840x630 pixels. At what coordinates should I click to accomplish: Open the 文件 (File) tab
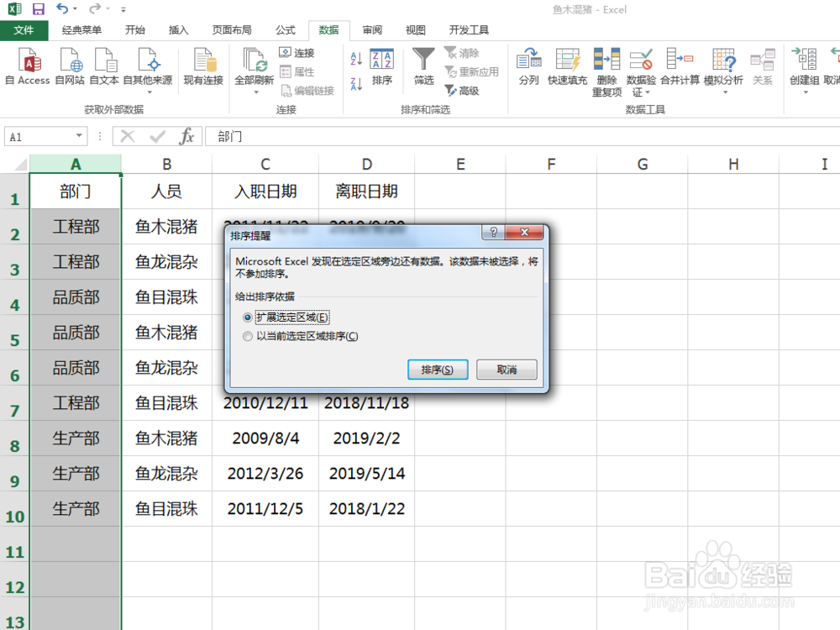point(24,30)
